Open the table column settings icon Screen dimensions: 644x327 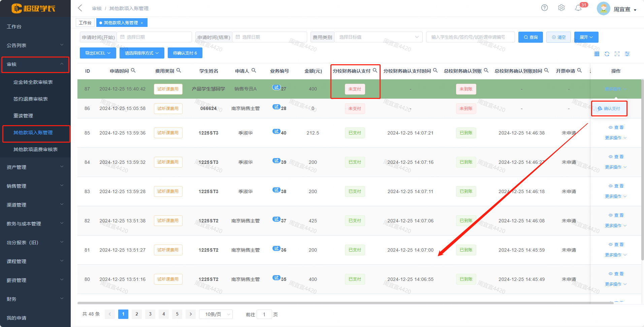tap(627, 54)
